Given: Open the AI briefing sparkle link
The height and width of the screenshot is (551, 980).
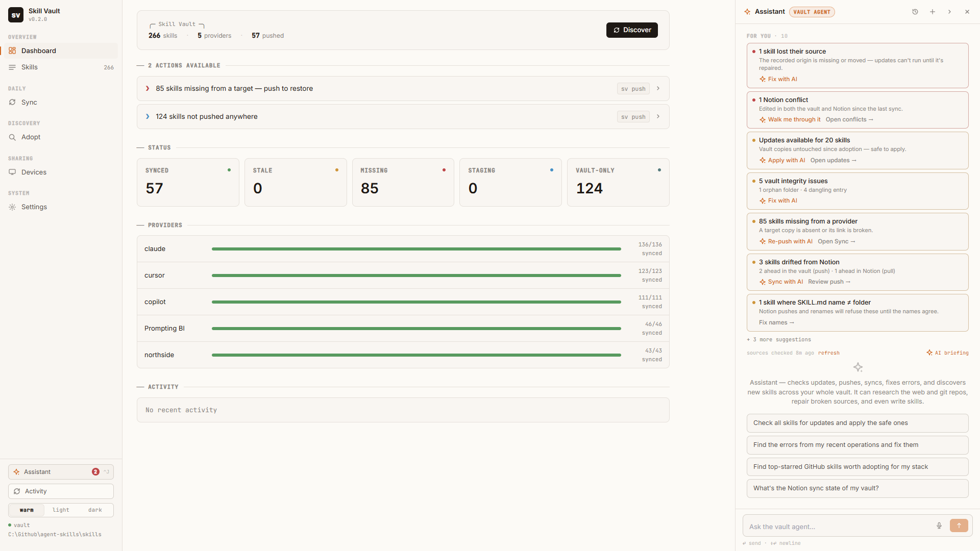Looking at the screenshot, I should pos(947,353).
